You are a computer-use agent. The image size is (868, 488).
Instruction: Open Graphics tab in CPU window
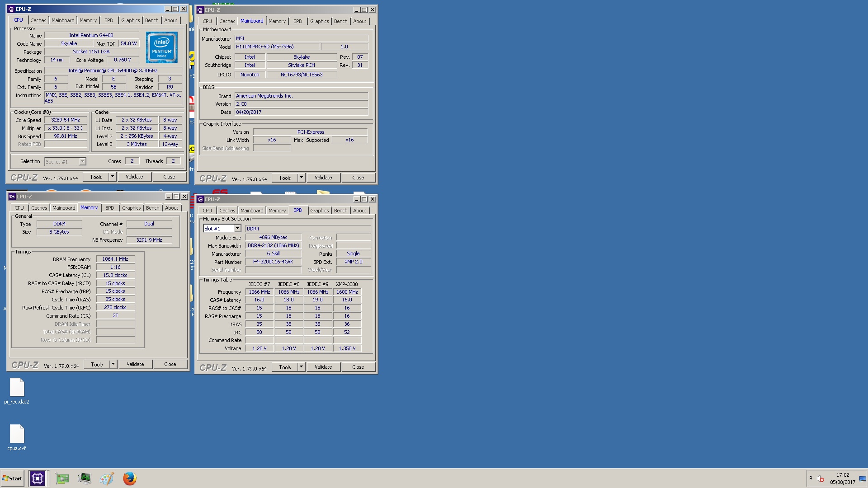131,20
